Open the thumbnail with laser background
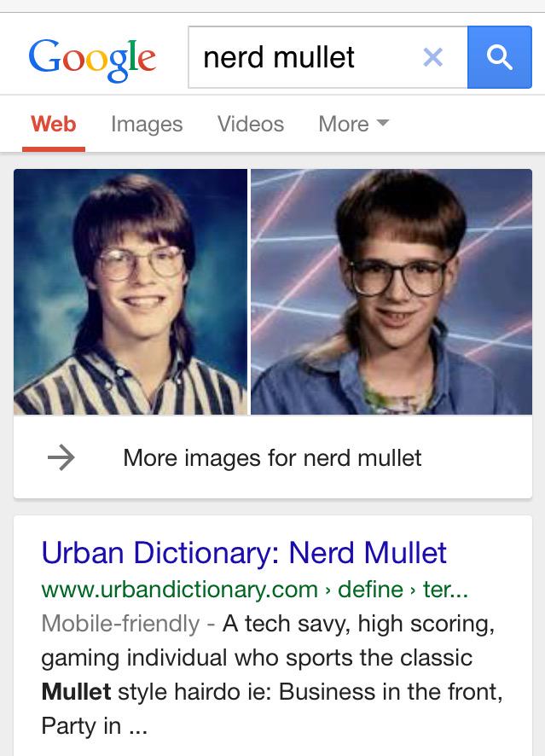The height and width of the screenshot is (756, 545). point(391,292)
